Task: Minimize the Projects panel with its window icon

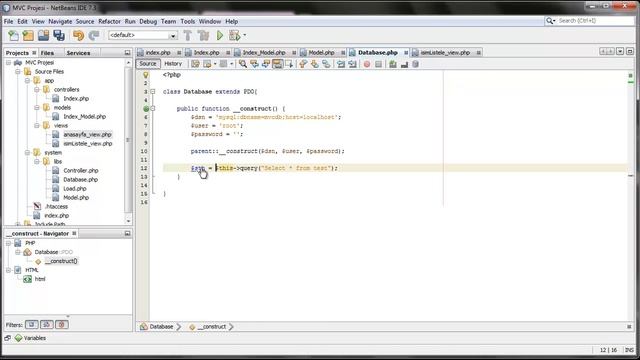Action: tap(127, 53)
